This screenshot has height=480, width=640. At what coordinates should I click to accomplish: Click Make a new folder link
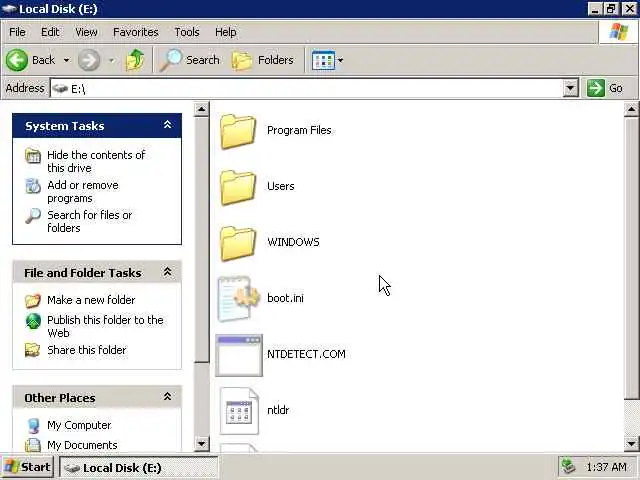(x=91, y=300)
